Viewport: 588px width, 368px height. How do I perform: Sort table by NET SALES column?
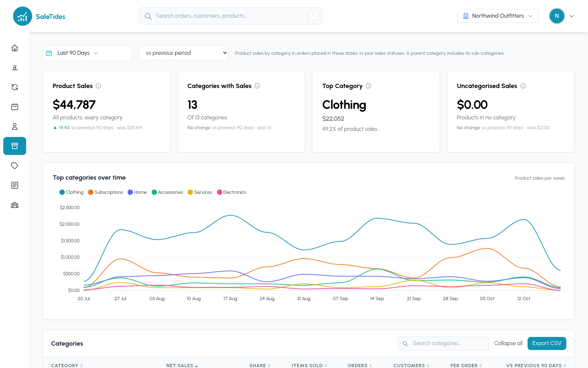point(182,366)
